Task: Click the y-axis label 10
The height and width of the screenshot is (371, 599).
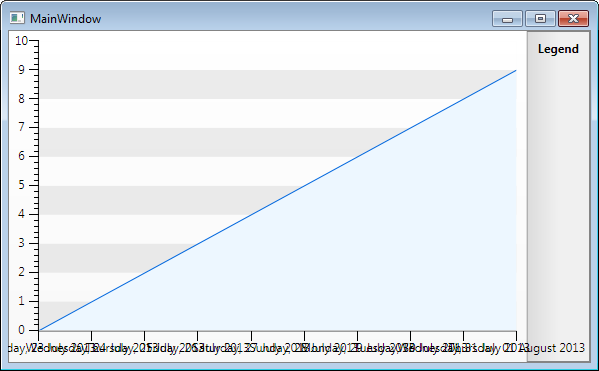Action: point(21,41)
